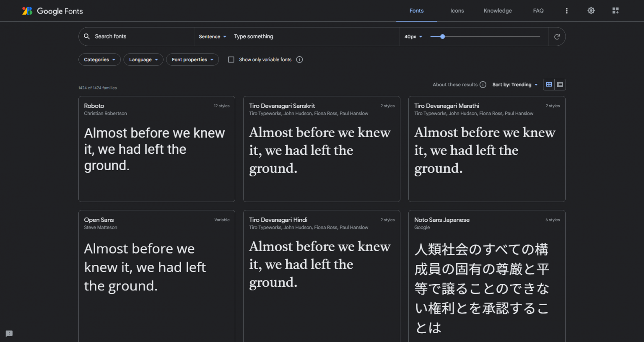The image size is (644, 342).
Task: Click the font size slider handle
Action: 442,36
